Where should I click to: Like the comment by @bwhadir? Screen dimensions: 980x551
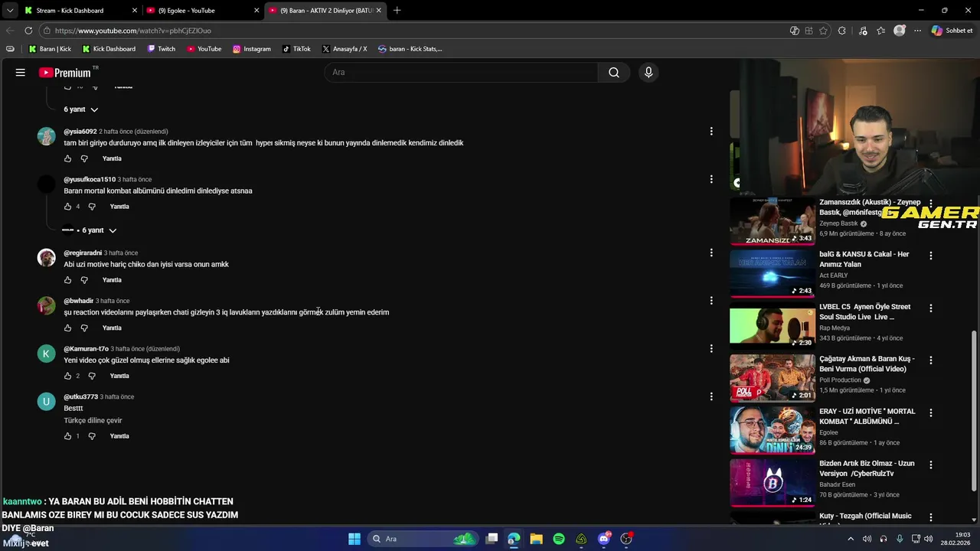pyautogui.click(x=67, y=328)
